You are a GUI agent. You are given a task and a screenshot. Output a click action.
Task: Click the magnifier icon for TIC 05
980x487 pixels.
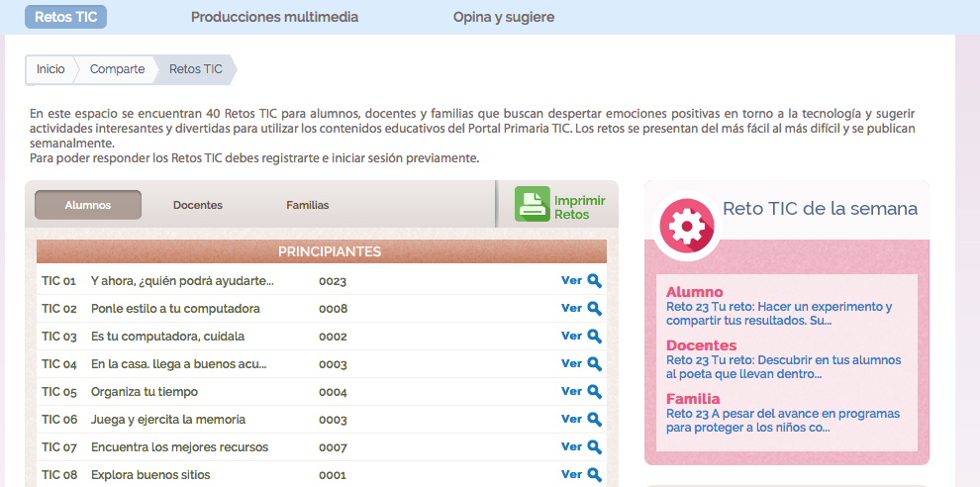pyautogui.click(x=595, y=391)
